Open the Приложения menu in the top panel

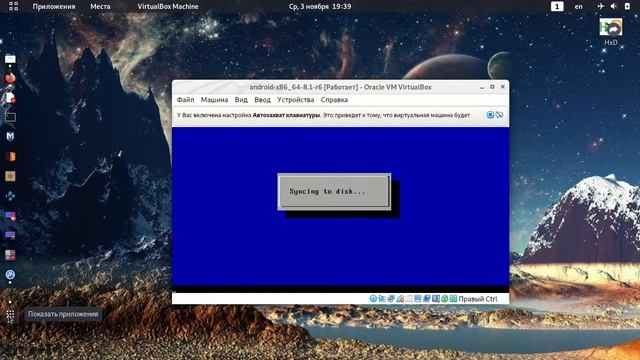[54, 7]
